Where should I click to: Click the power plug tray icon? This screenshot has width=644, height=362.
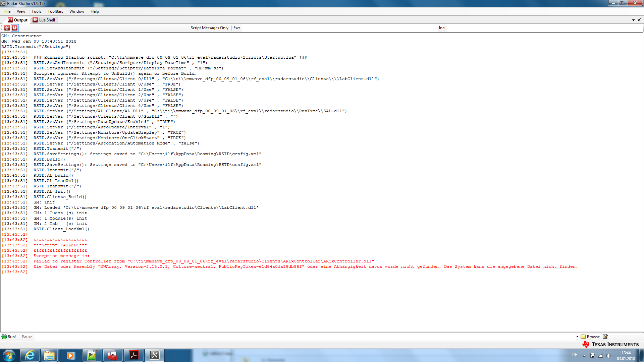592,356
